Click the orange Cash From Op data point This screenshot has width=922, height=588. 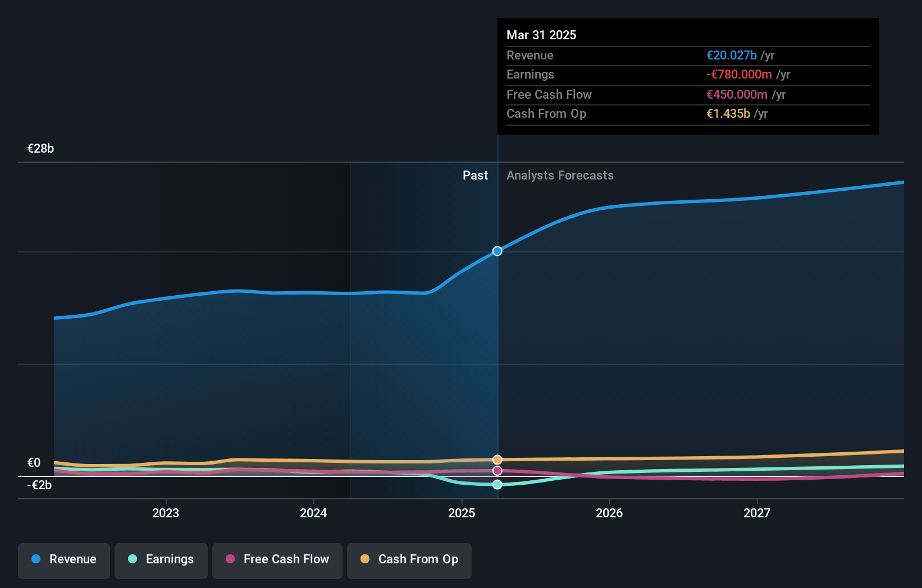(497, 460)
